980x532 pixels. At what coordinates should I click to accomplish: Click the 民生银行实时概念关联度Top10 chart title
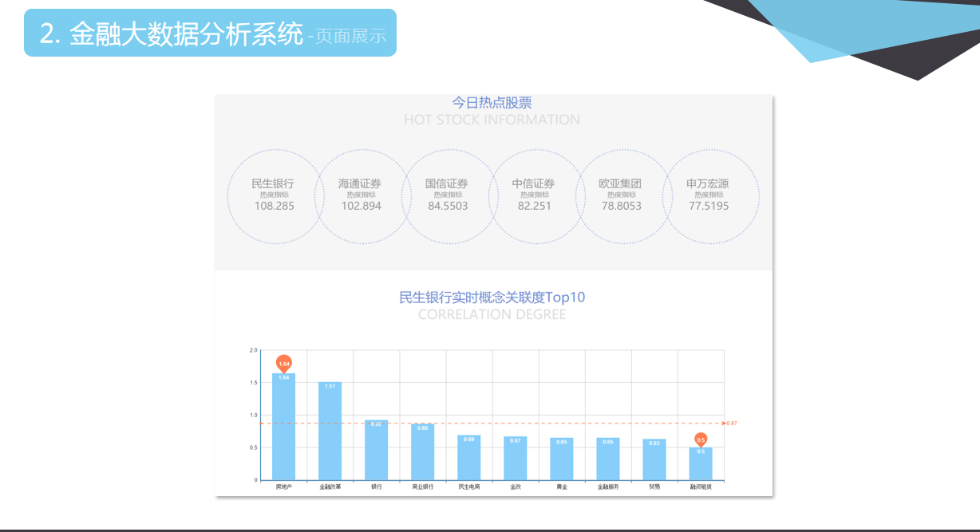(492, 298)
